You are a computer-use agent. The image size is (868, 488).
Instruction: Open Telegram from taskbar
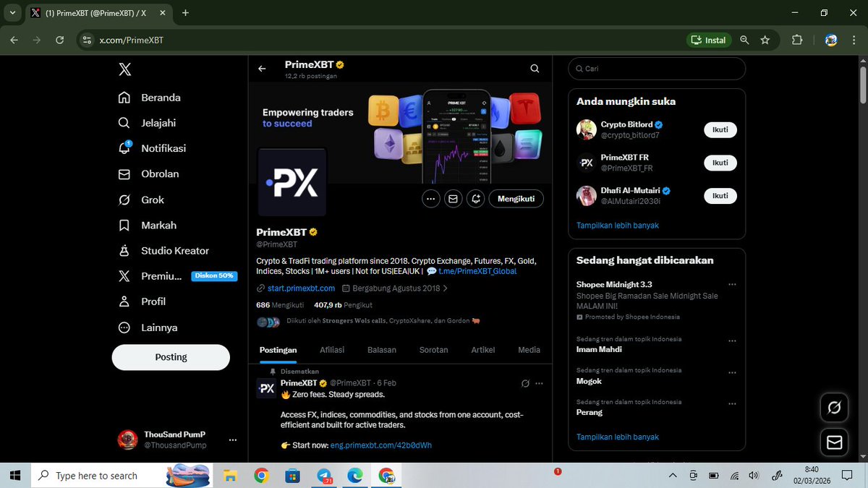click(324, 476)
